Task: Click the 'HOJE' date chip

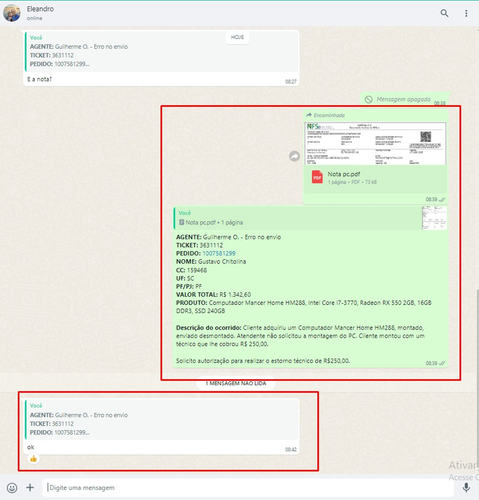Action: pyautogui.click(x=237, y=37)
